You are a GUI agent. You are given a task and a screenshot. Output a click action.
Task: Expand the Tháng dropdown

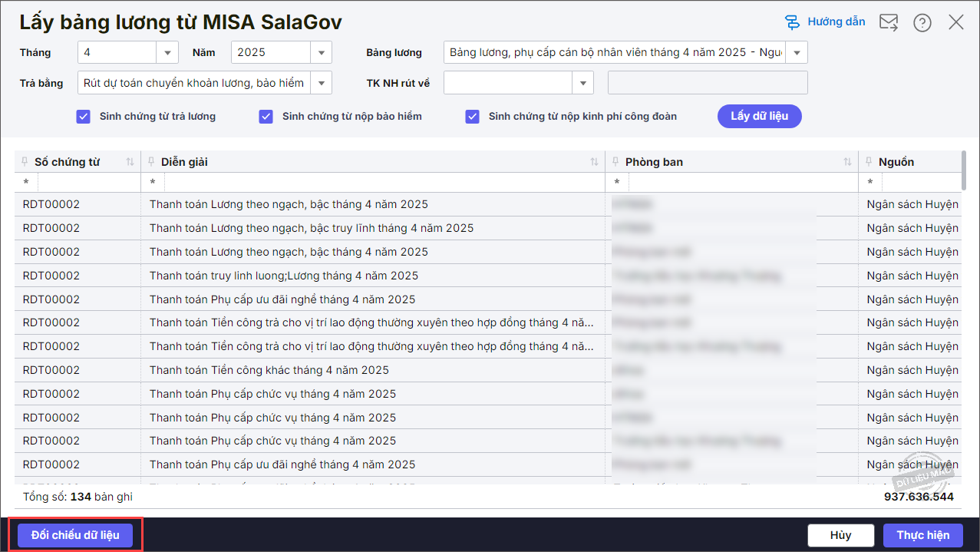pos(167,52)
